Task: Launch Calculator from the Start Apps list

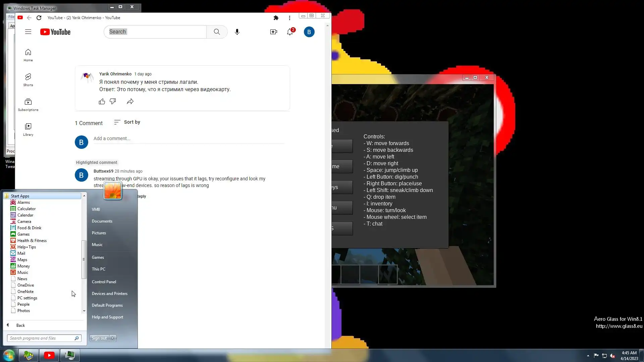Action: pos(26,209)
